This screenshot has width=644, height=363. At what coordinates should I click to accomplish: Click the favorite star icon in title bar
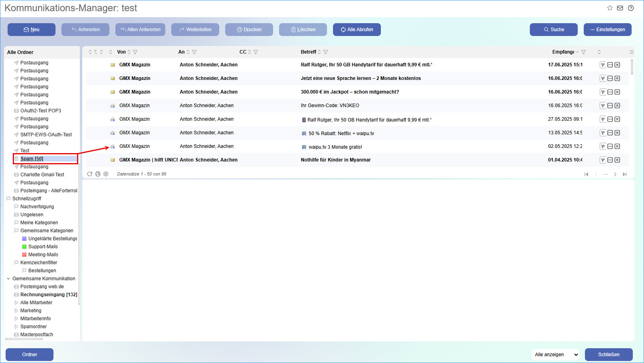610,8
